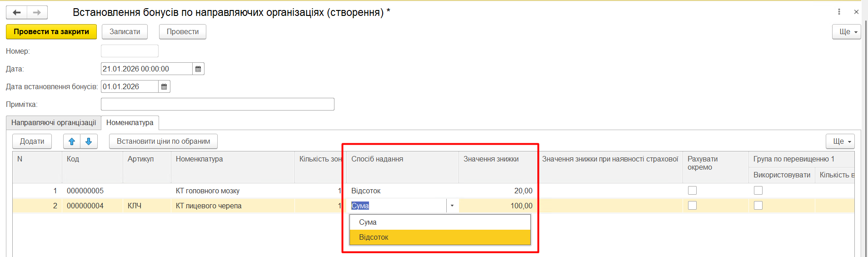Screen dimensions: 868x257
Task: Click the Спосіб надання dropdown arrow
Action: point(452,206)
